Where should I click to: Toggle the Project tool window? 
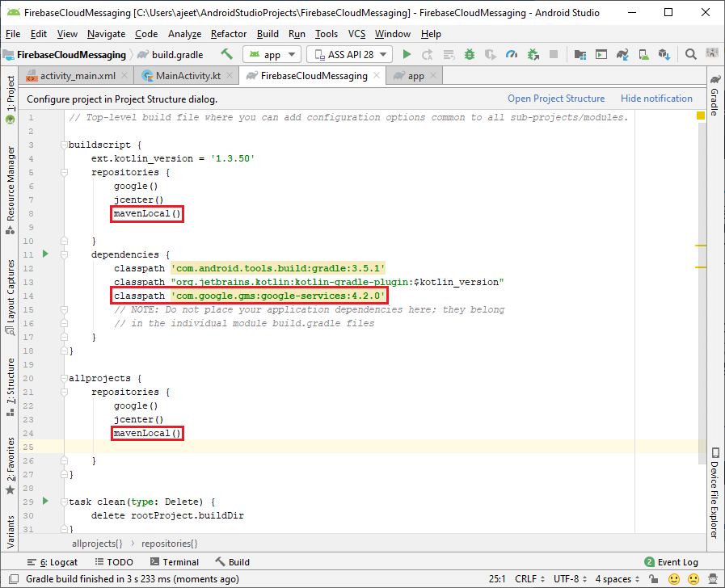click(11, 100)
